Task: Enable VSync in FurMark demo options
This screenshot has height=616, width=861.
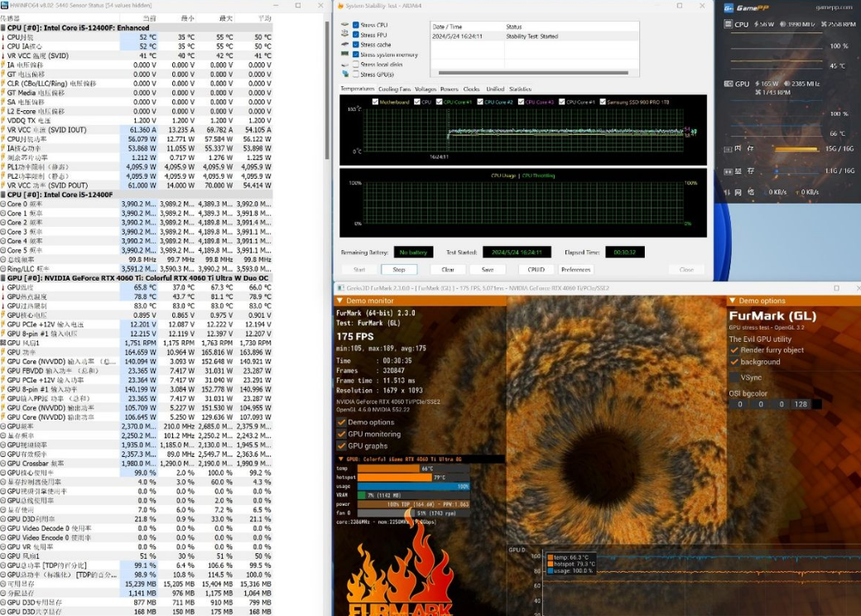Action: 734,378
